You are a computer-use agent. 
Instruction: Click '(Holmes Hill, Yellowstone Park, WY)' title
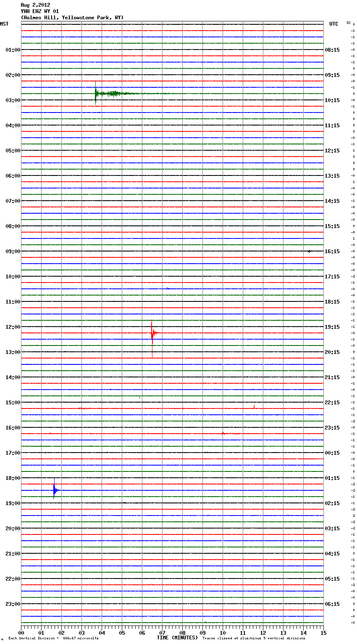72,18
